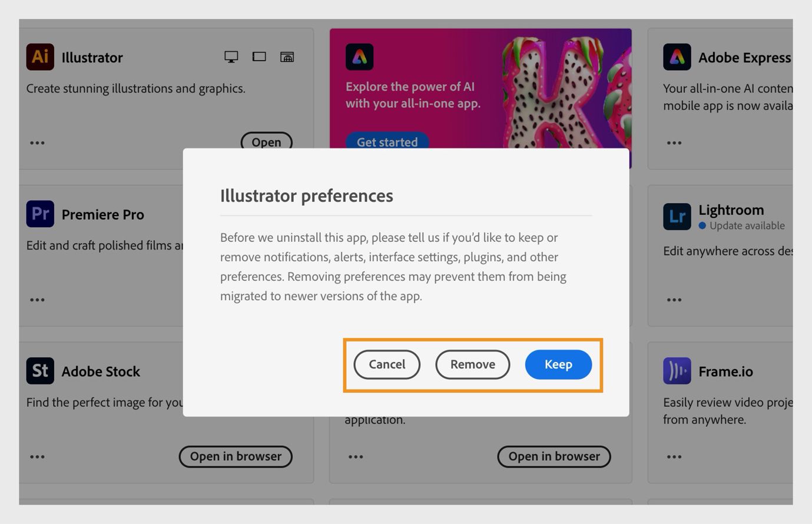Click Keep to preserve Illustrator preferences

[558, 364]
